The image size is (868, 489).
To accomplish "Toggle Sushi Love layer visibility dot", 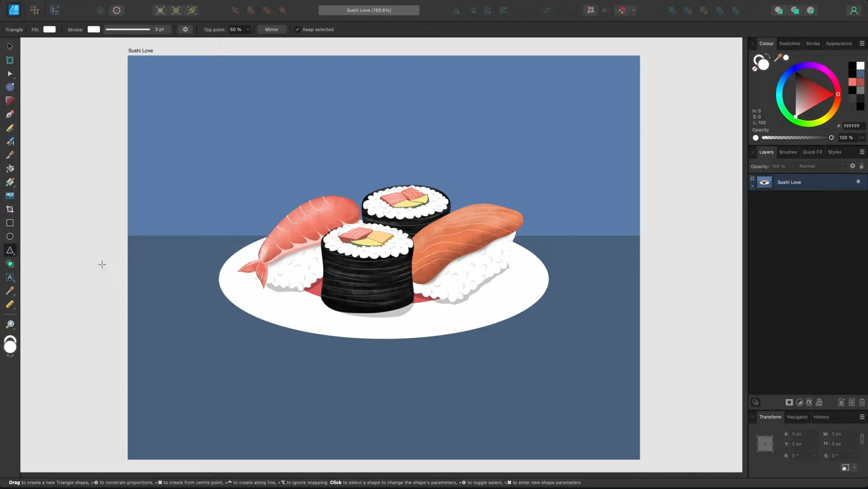I will (x=858, y=182).
